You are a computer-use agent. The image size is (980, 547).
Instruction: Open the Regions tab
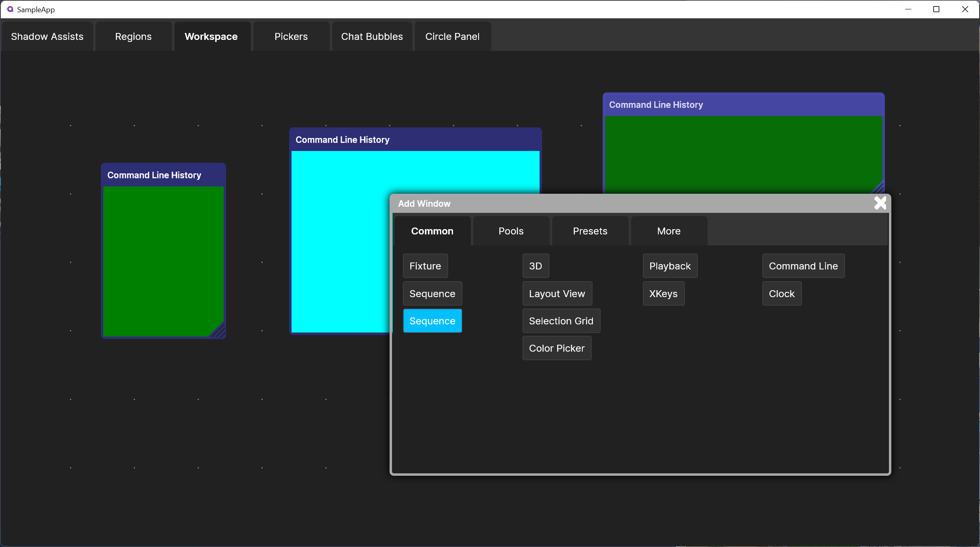[133, 36]
